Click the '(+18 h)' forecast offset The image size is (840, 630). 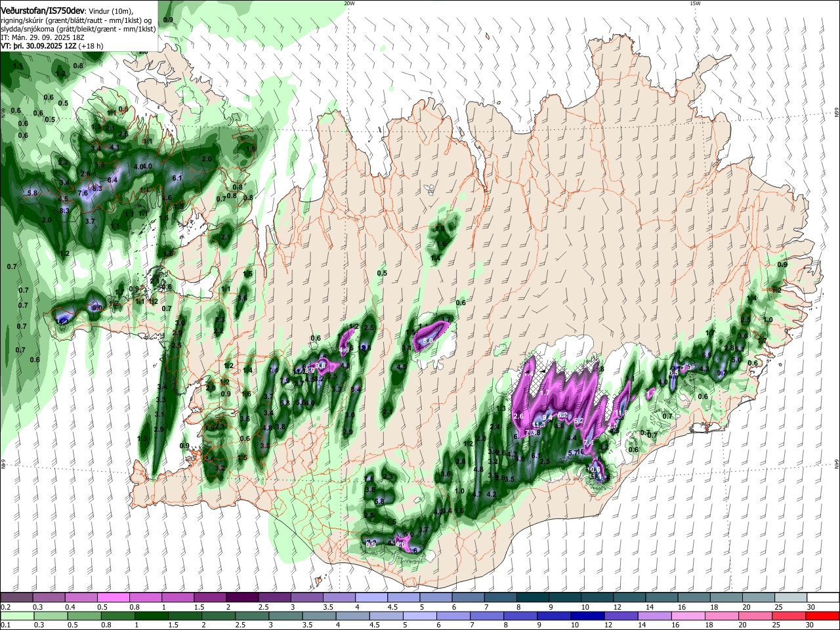click(x=91, y=47)
